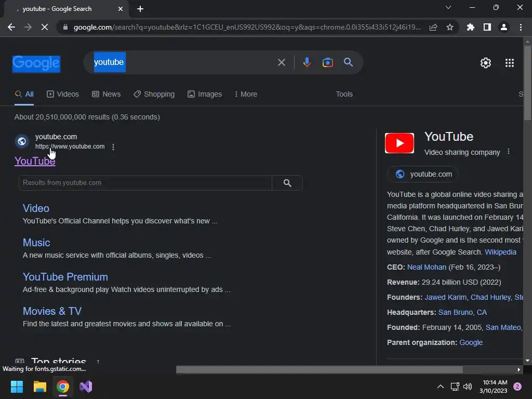Open Google quick settings gear
The image size is (532, 399).
[x=486, y=63]
